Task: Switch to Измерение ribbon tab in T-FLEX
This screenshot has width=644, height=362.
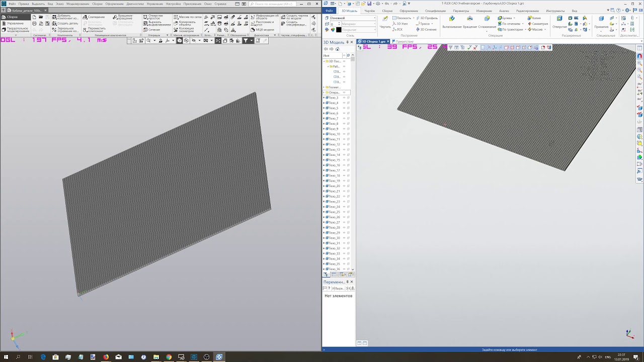Action: click(x=484, y=11)
